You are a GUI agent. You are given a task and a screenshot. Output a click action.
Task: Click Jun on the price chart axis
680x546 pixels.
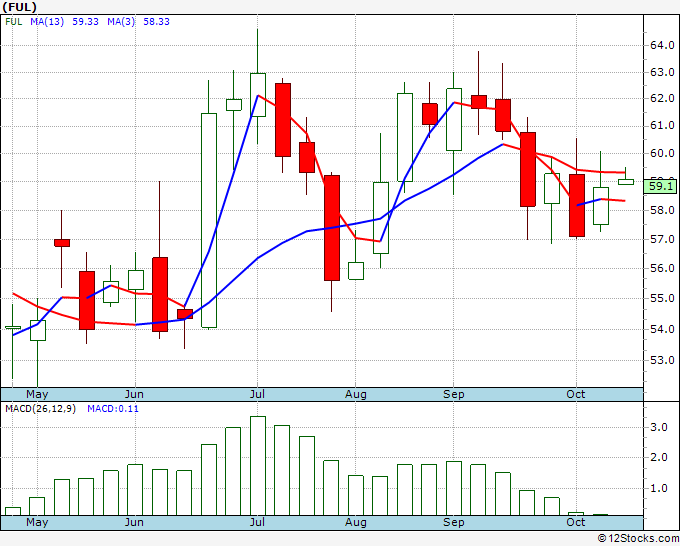(134, 394)
